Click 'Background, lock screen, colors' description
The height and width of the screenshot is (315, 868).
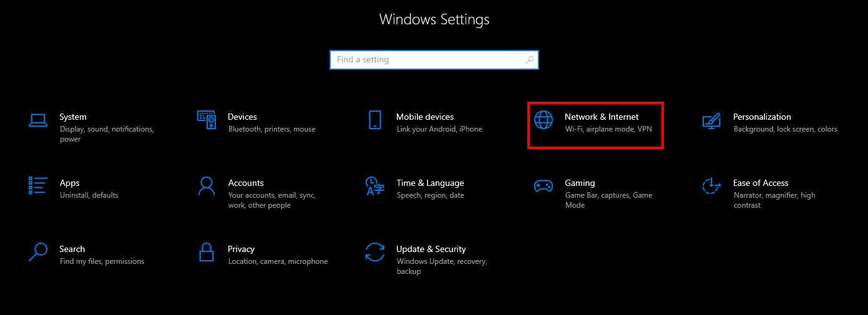click(786, 129)
